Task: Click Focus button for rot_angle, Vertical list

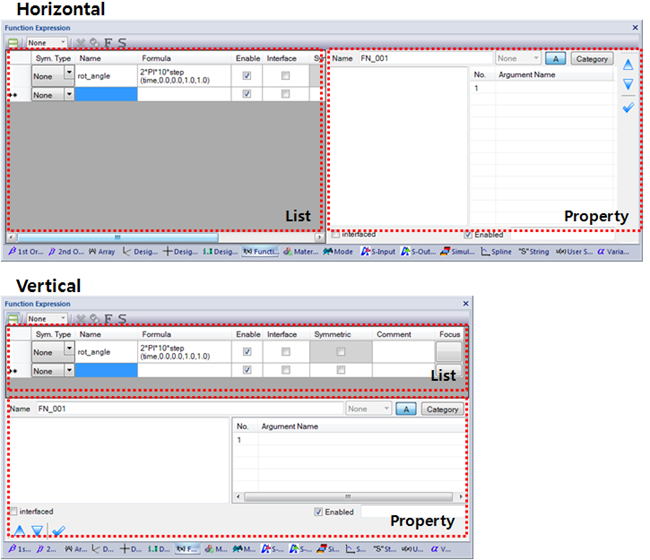Action: 448,352
